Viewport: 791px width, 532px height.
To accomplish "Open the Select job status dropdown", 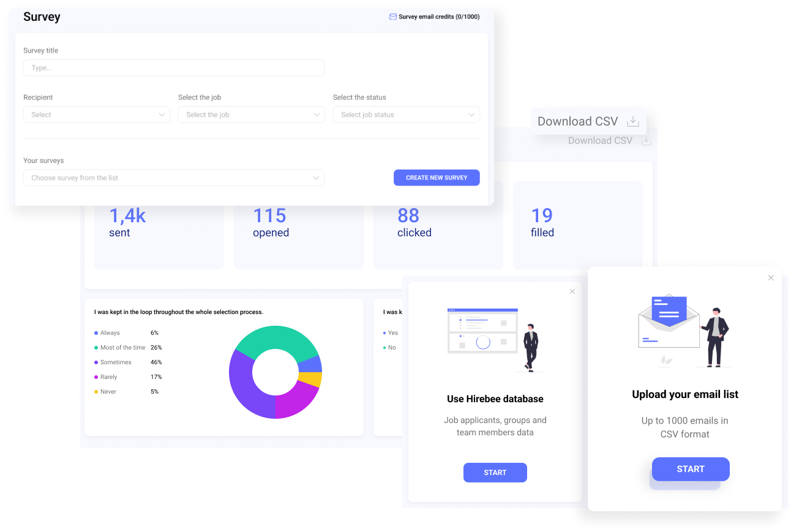I will coord(406,114).
